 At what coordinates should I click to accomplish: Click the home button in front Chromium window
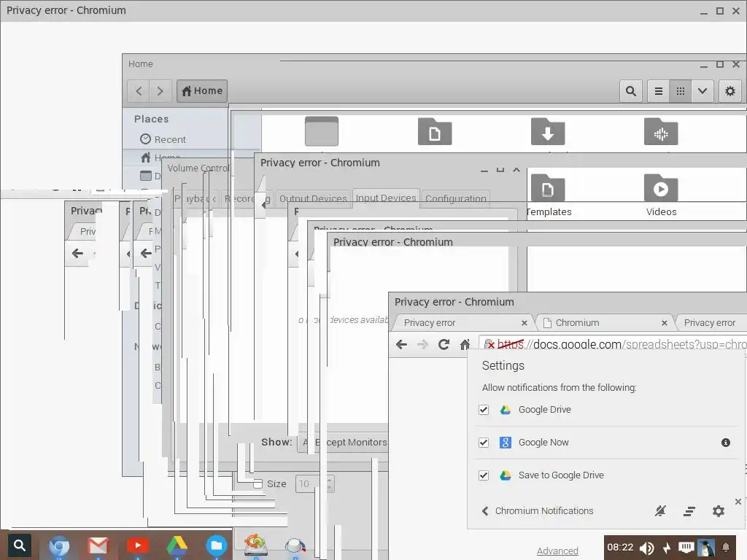click(x=465, y=344)
